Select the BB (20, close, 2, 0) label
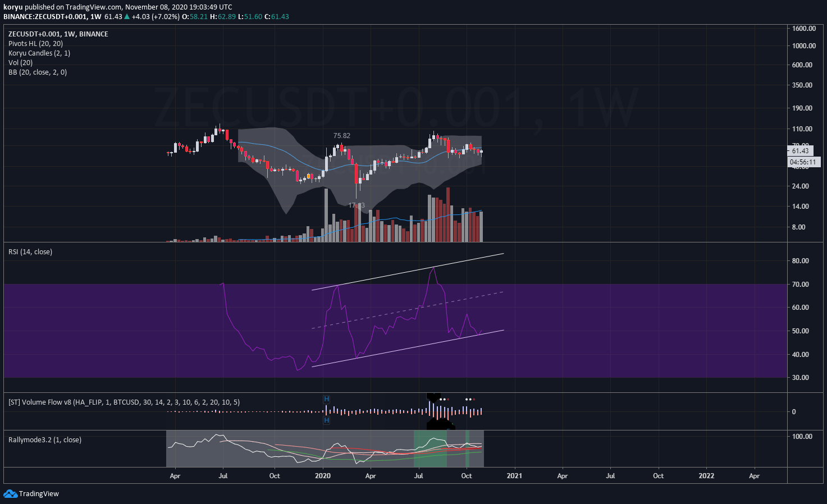827x504 pixels. [38, 72]
